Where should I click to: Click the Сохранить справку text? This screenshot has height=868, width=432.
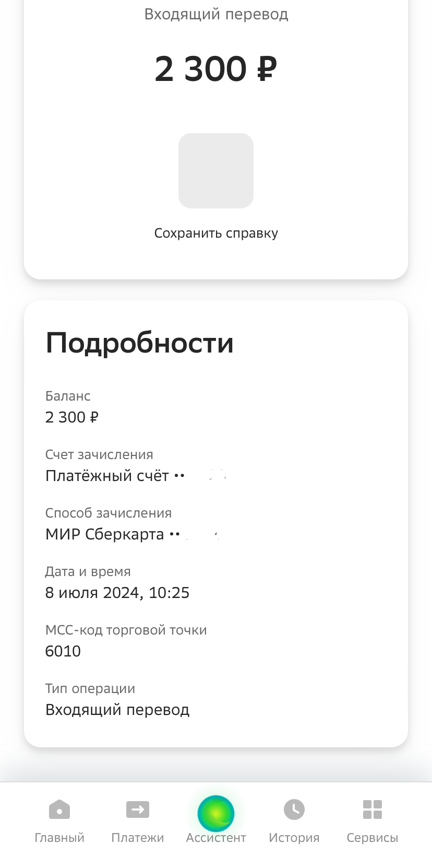click(216, 233)
